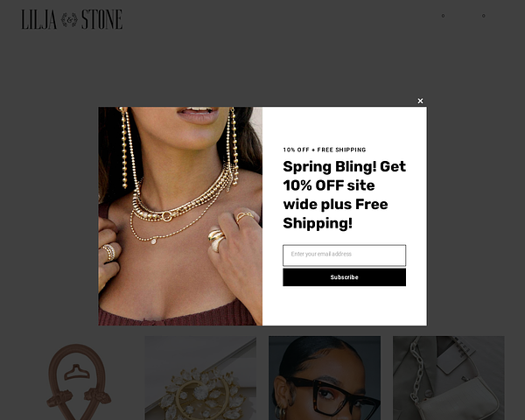Open the crystal flower brooch product image

tap(200, 378)
